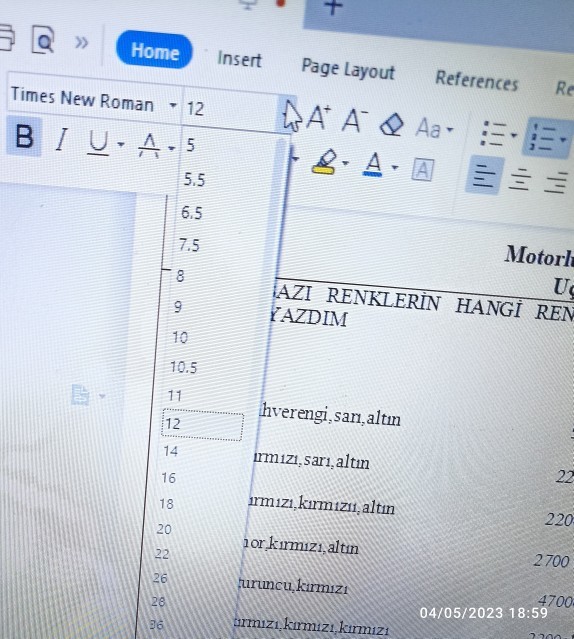Open font color dropdown arrow
Screen dimensions: 574x639
pos(394,167)
